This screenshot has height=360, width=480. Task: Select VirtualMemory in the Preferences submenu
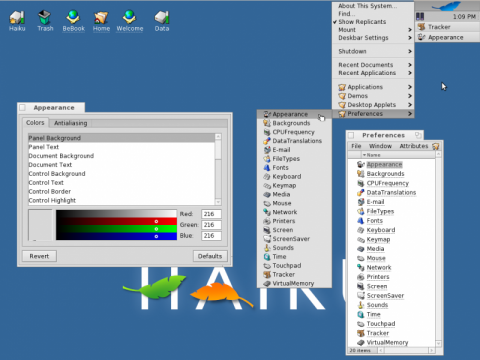coord(294,283)
